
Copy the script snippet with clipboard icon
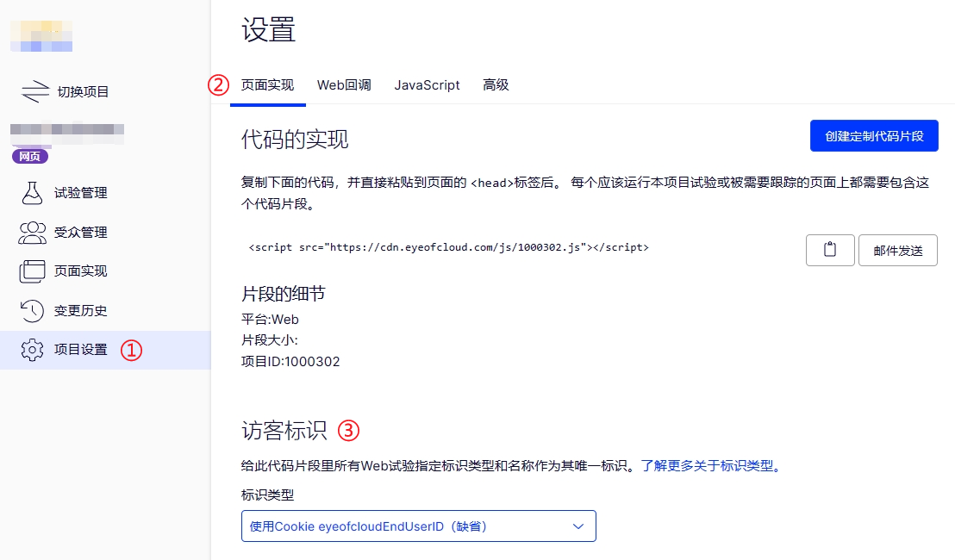point(830,250)
